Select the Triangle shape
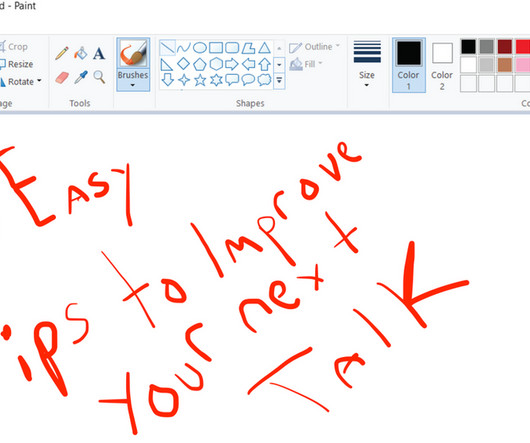 coord(264,48)
